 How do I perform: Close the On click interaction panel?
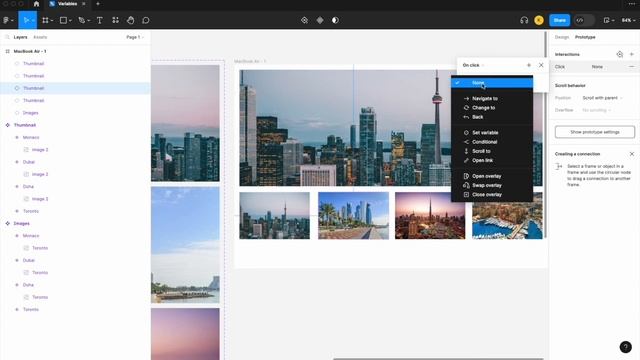541,65
